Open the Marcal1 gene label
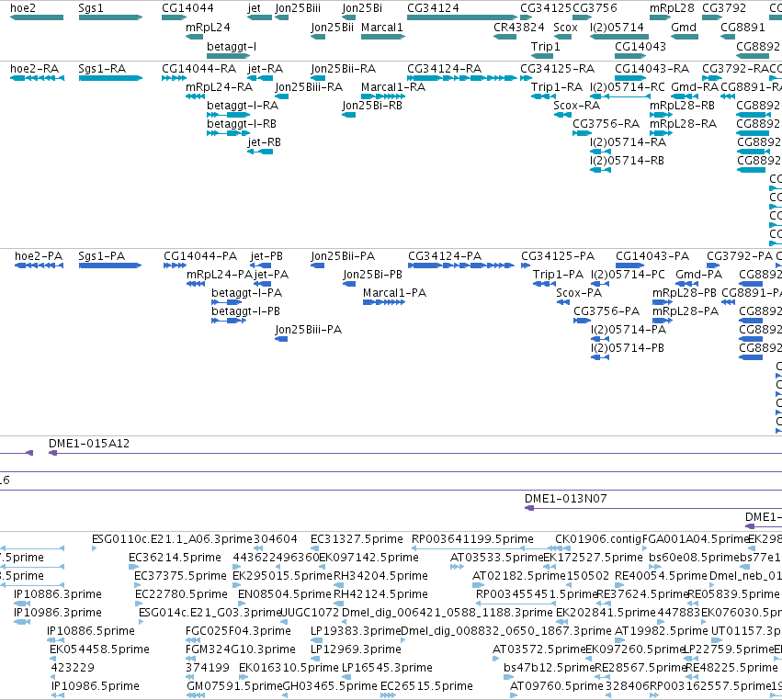 click(381, 28)
